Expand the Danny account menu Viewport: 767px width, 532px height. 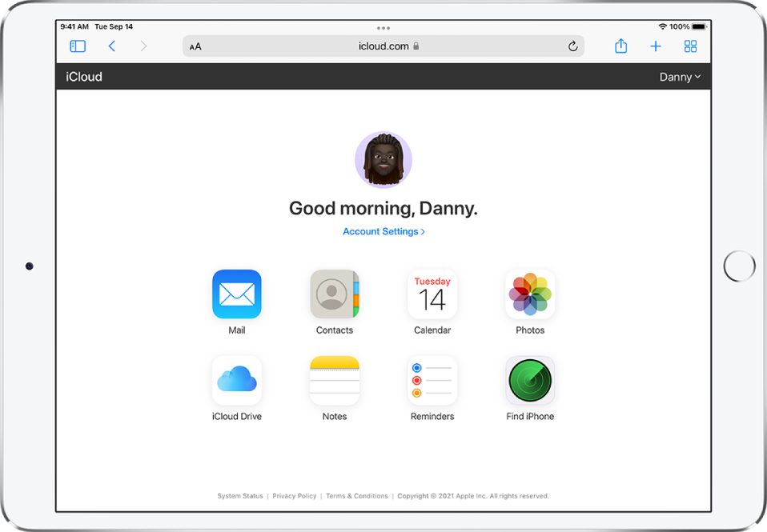pos(680,77)
